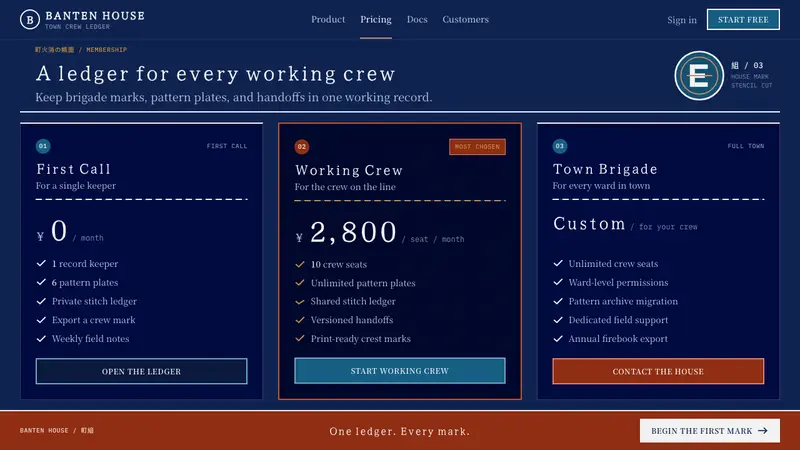The width and height of the screenshot is (800, 450).
Task: Click 'For a single keeper' subtitle
Action: (x=76, y=186)
